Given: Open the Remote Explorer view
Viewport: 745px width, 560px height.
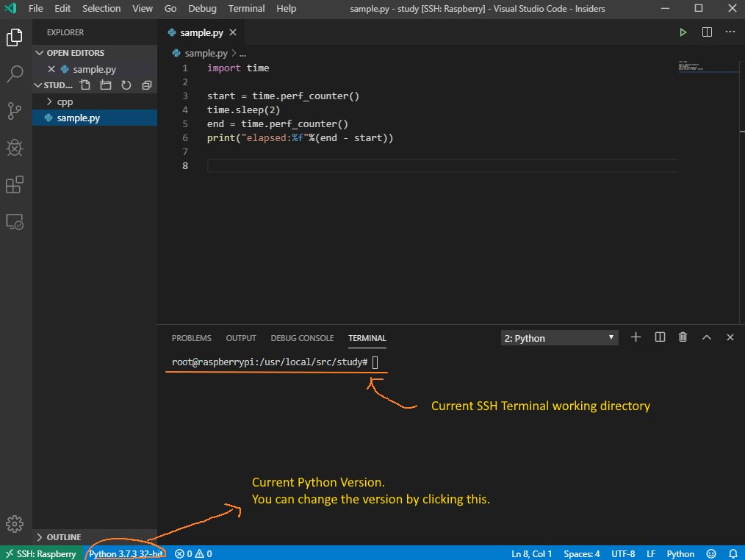Looking at the screenshot, I should pyautogui.click(x=15, y=222).
